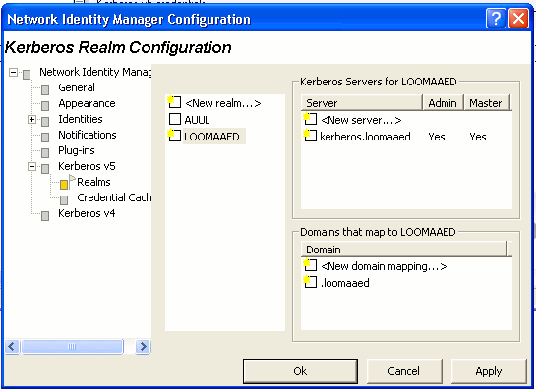The height and width of the screenshot is (392, 536).
Task: Select the LOOMAAED realm entry
Action: tap(214, 137)
